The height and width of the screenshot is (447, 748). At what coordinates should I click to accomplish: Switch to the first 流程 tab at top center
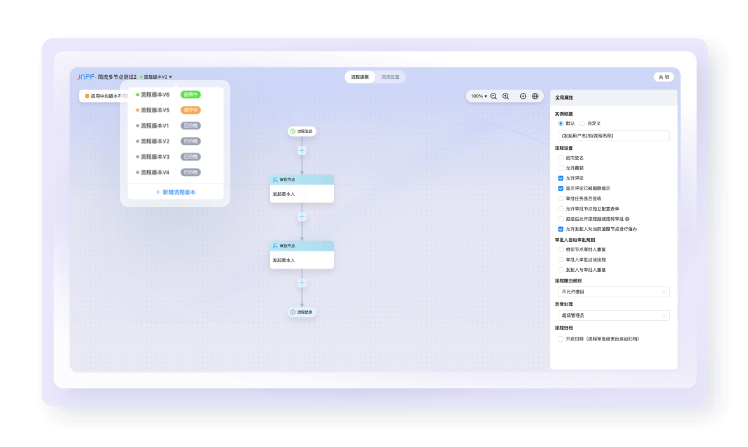click(x=360, y=77)
